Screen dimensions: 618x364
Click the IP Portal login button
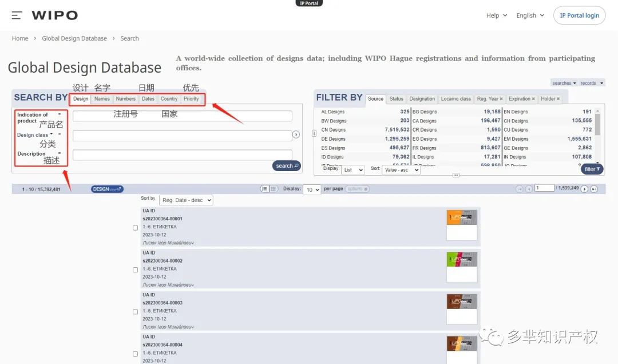click(579, 15)
